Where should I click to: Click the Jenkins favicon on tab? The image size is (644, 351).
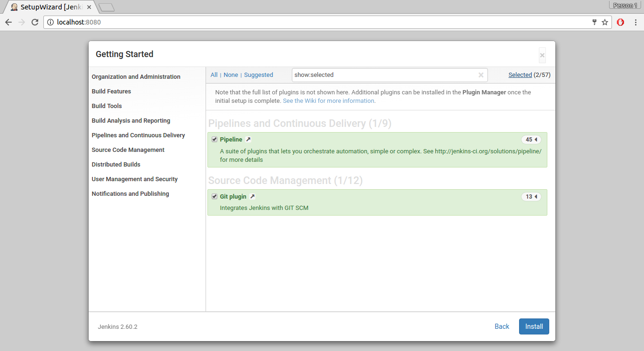point(15,7)
